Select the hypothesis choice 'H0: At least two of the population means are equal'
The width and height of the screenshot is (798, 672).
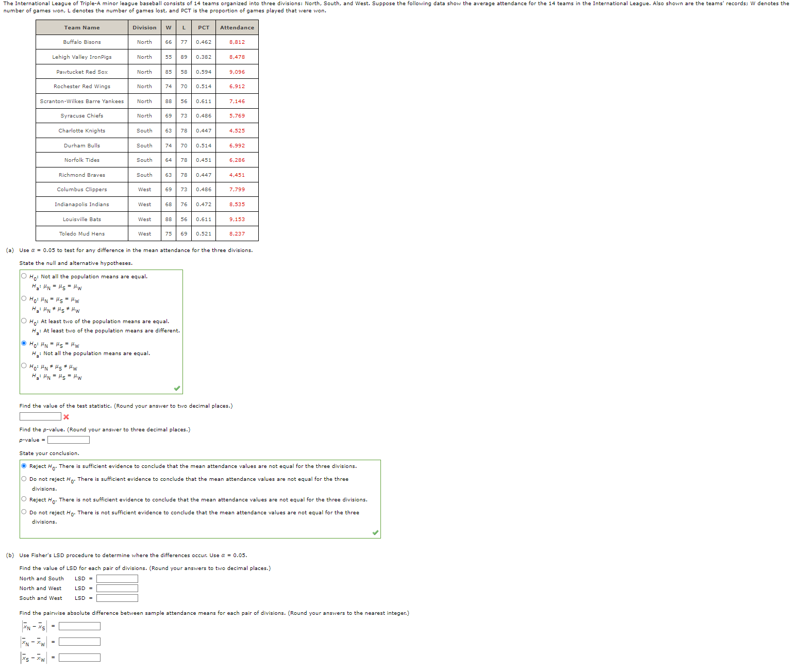23,320
